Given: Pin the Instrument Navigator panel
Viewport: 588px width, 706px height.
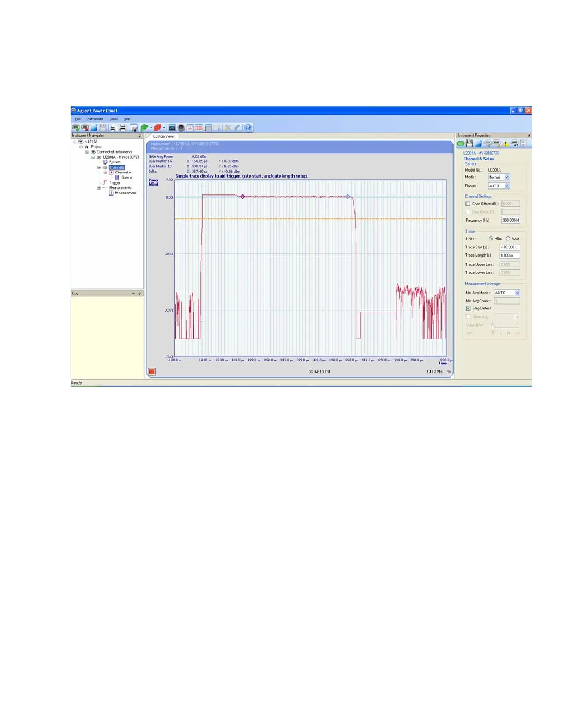Looking at the screenshot, I should pos(139,136).
